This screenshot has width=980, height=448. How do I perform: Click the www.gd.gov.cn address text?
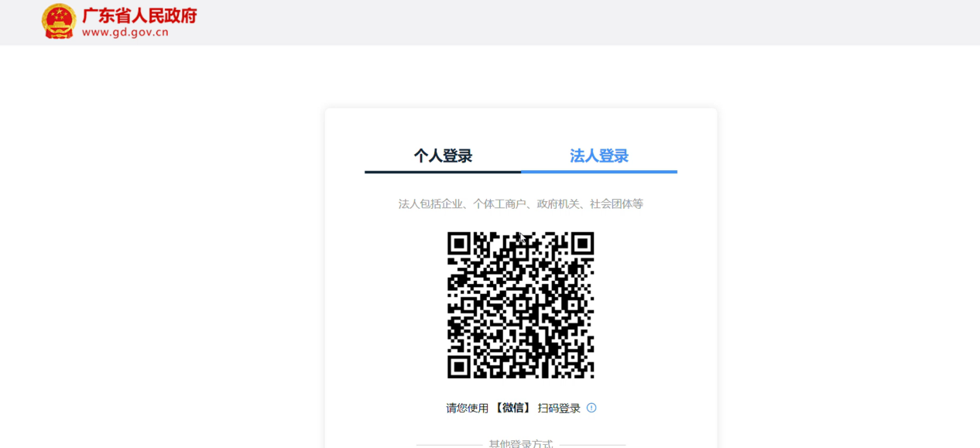pyautogui.click(x=125, y=33)
